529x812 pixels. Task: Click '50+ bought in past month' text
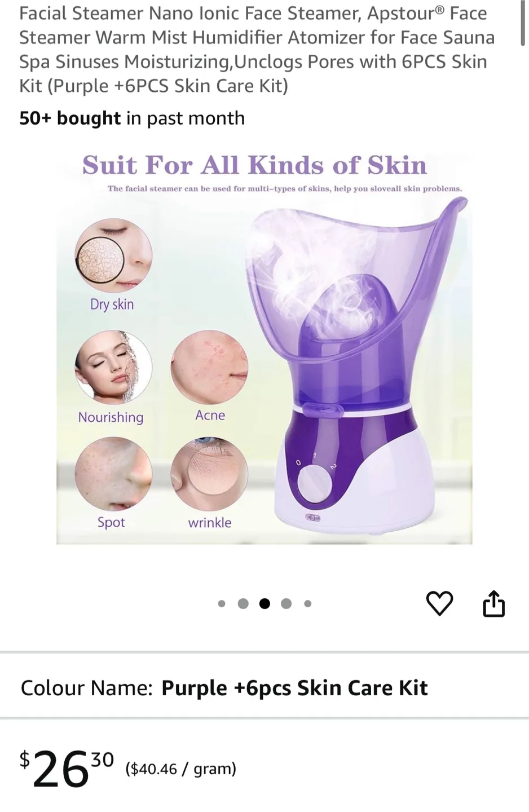click(x=132, y=118)
